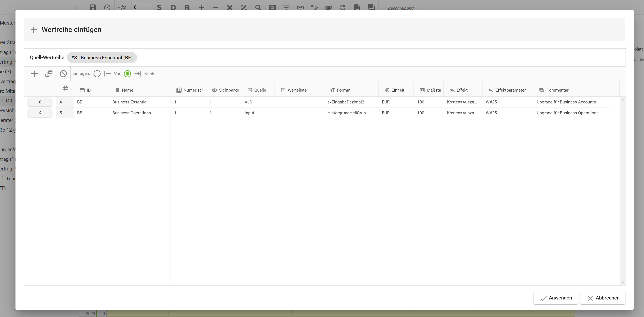Screen dimensions: 644x317
Task: Click the duplicate rows icon
Action: 49,73
